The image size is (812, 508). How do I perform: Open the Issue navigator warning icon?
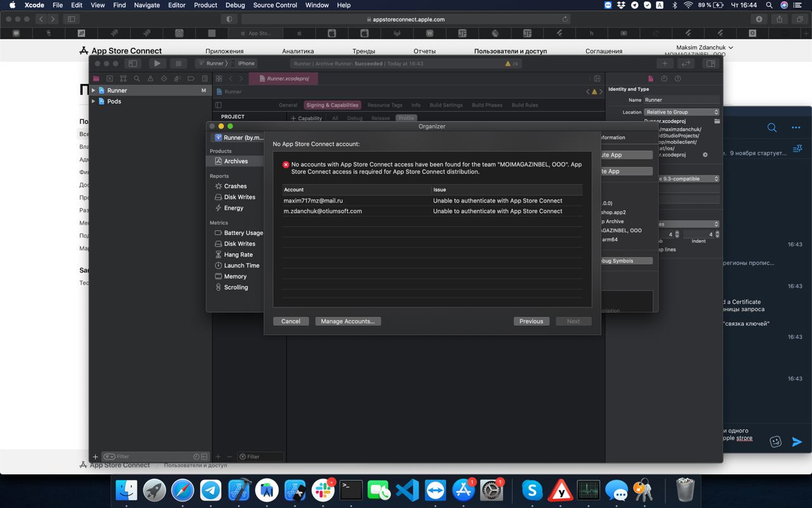pyautogui.click(x=150, y=79)
